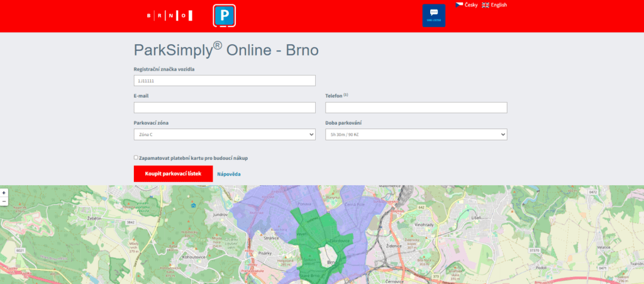Click the Jundrov label on map
Image resolution: width=644 pixels, height=284 pixels.
221,215
